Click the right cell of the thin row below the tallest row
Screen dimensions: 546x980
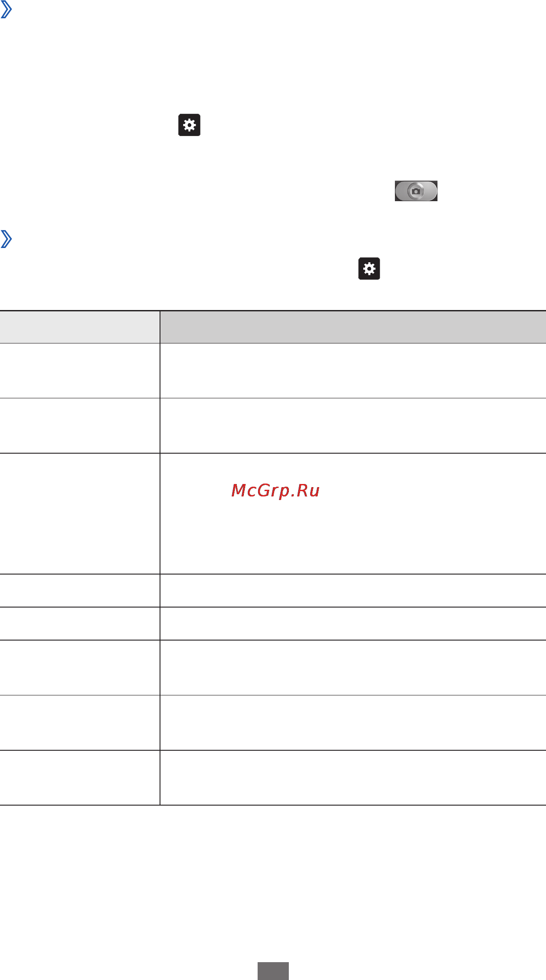(353, 591)
